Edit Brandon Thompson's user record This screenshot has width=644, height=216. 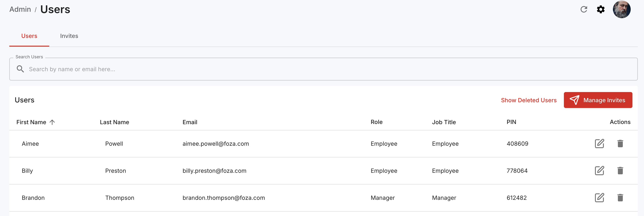pyautogui.click(x=599, y=198)
